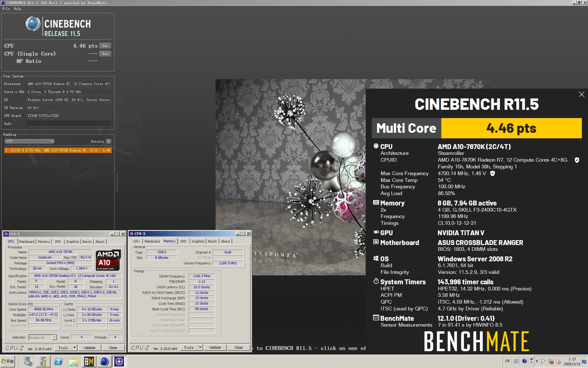
Task: Click the muted volume speaker tray icon
Action: pyautogui.click(x=558, y=362)
